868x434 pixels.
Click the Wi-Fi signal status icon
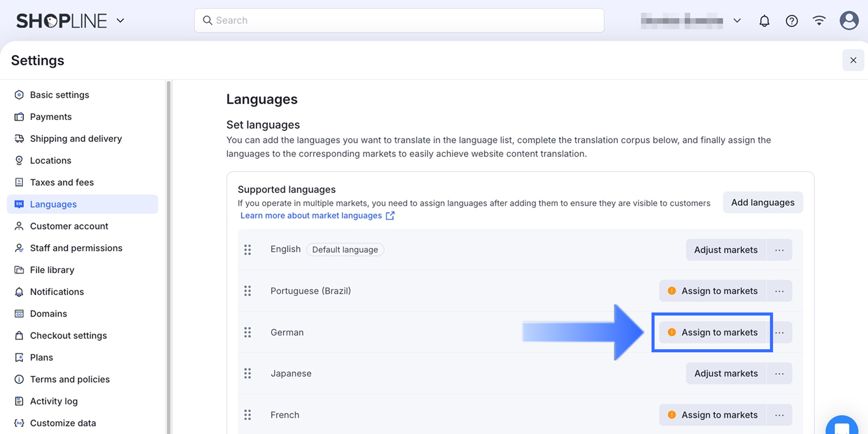[819, 21]
